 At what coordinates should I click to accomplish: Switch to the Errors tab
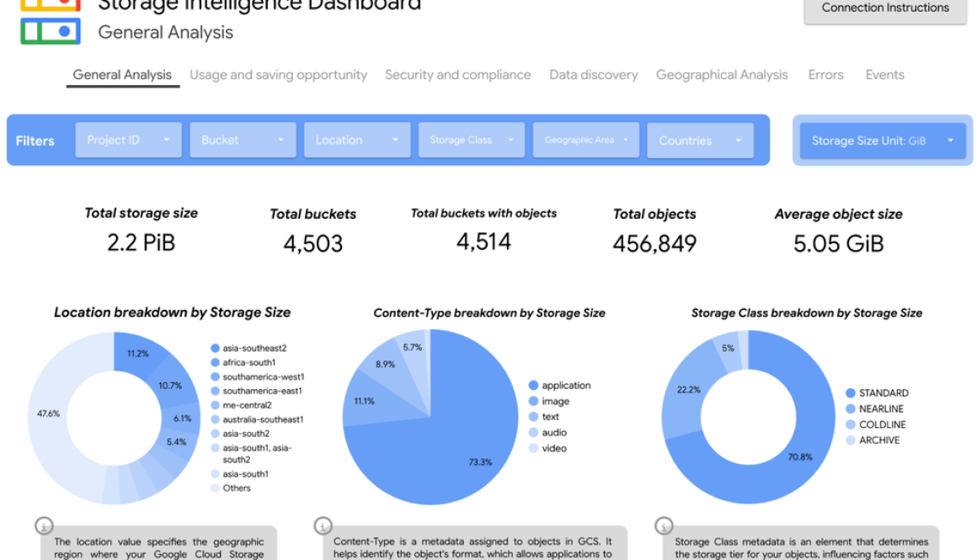[825, 75]
